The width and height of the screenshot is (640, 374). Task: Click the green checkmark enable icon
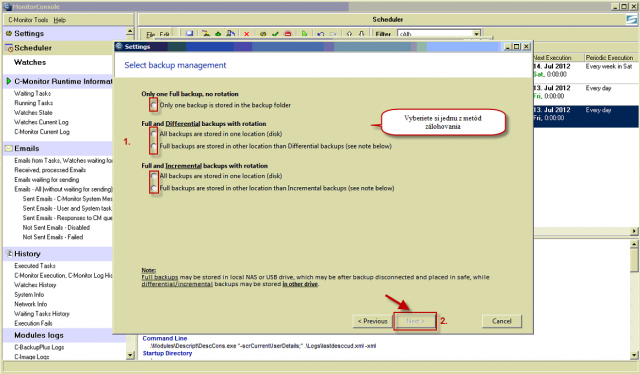coord(275,34)
